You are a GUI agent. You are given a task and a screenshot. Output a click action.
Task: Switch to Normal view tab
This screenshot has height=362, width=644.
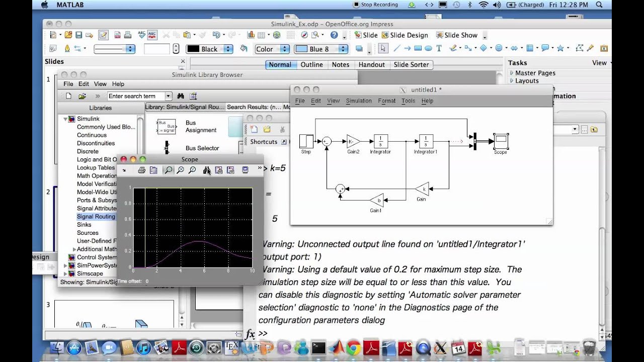[x=280, y=64]
